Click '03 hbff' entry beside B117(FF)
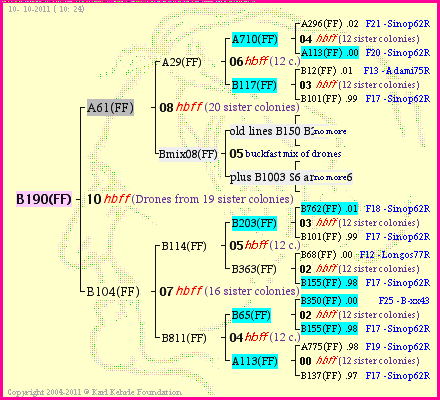Viewport: 440px width, 400px height. (359, 85)
